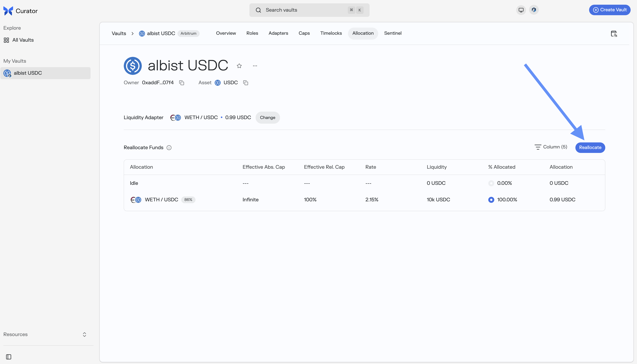
Task: Click the Curator butterfly logo
Action: (x=8, y=11)
